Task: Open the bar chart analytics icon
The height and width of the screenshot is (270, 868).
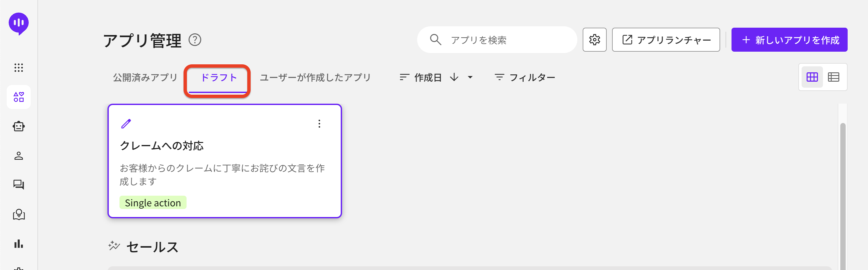Action: (19, 244)
